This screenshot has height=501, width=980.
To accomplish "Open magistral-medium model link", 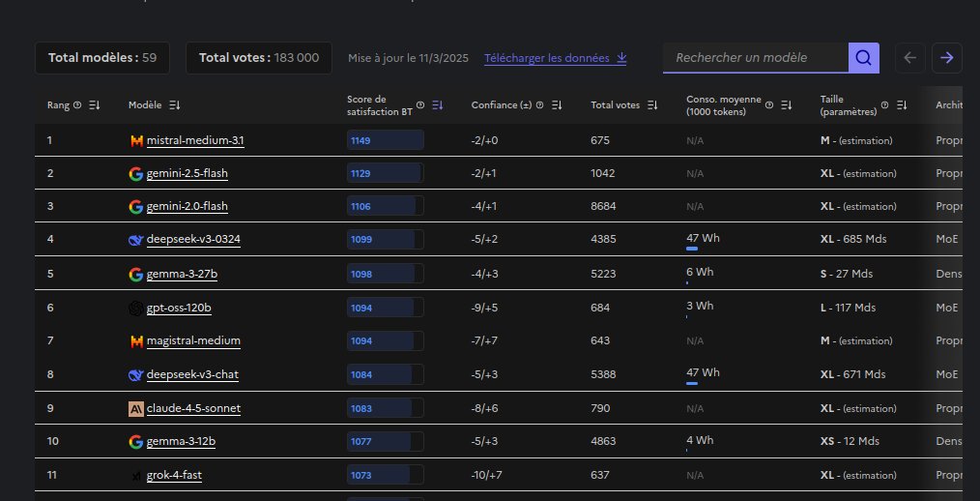I will [193, 340].
